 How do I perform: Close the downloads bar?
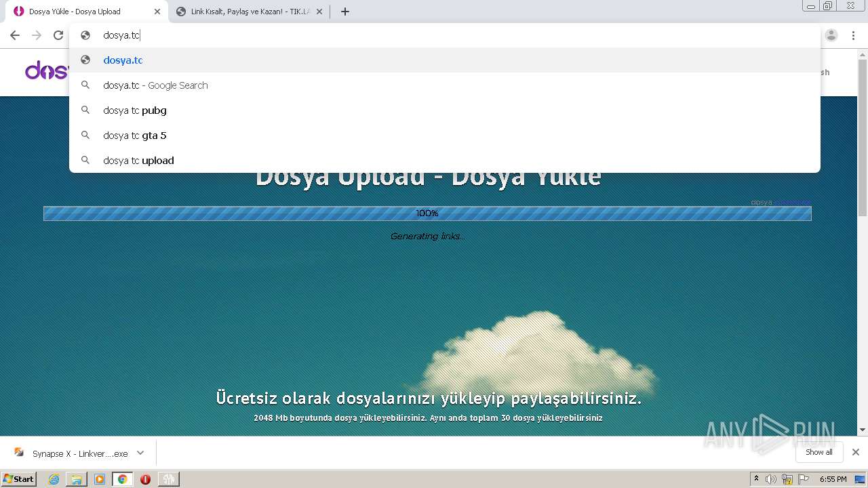(856, 452)
